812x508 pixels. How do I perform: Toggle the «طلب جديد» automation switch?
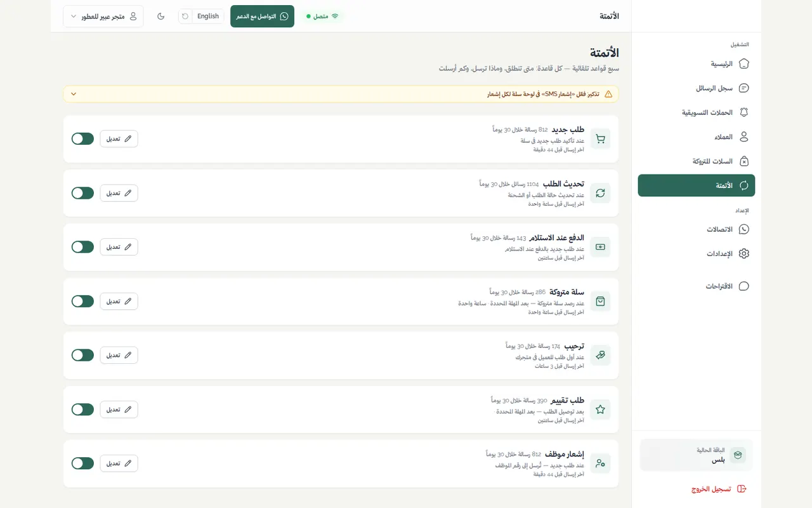click(82, 139)
